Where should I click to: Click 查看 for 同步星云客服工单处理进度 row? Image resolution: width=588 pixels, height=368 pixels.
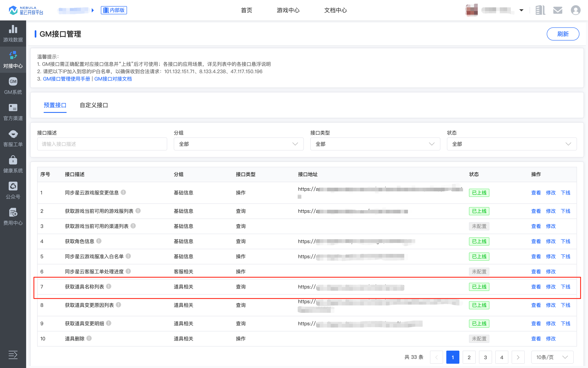pos(536,271)
